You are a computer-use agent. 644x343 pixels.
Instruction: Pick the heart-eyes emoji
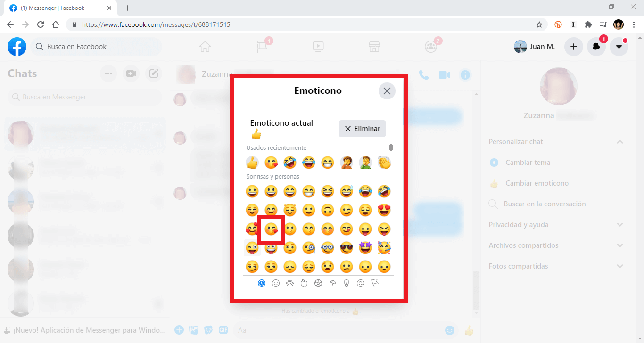coord(384,210)
